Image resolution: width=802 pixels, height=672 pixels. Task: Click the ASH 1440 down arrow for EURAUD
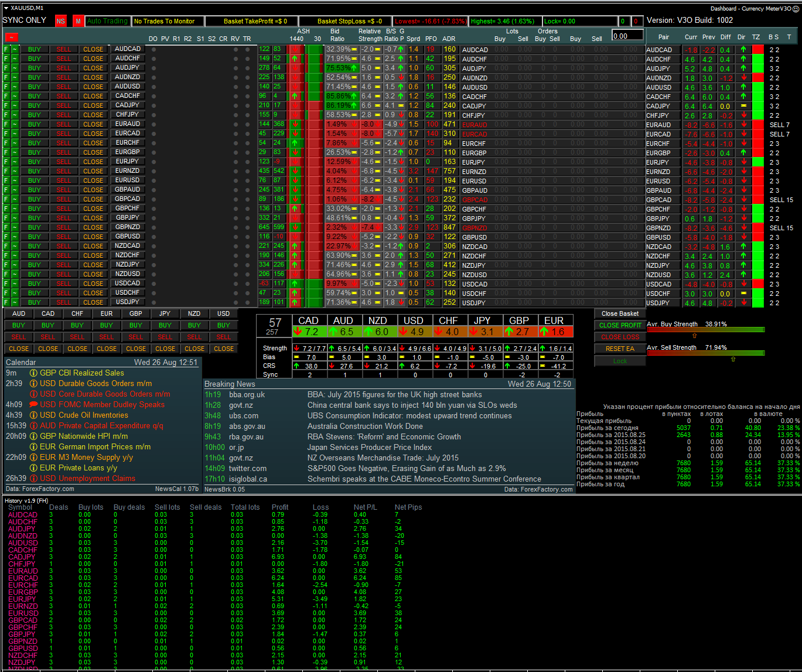295,124
